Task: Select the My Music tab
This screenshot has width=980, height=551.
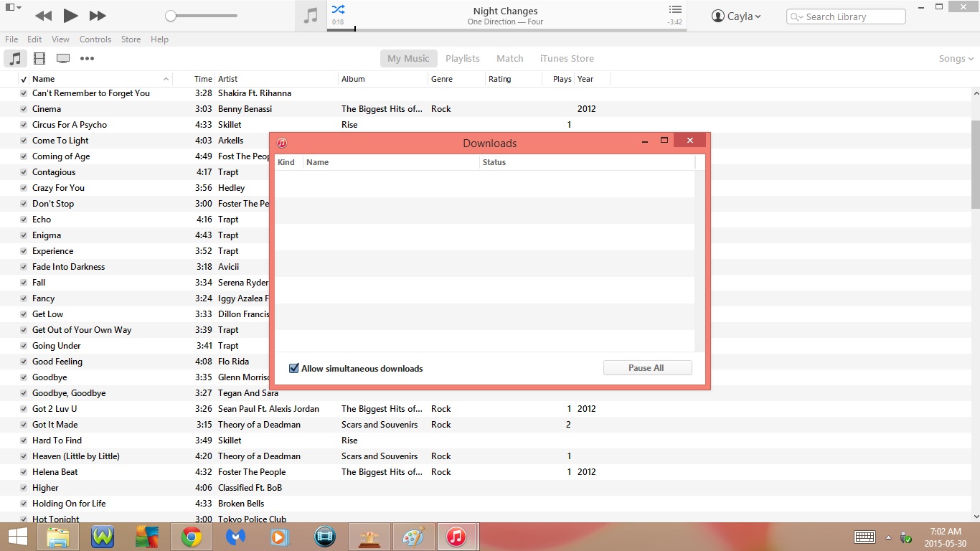Action: point(408,59)
